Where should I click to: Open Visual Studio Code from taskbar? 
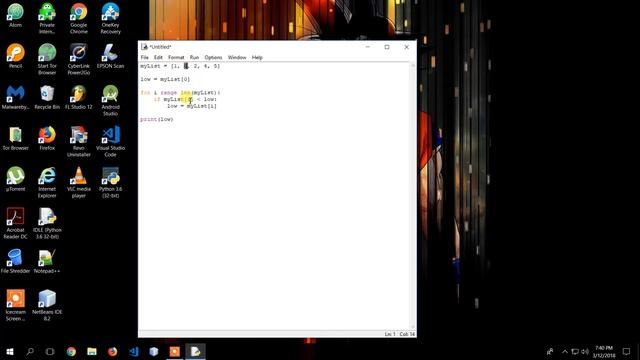[133, 351]
